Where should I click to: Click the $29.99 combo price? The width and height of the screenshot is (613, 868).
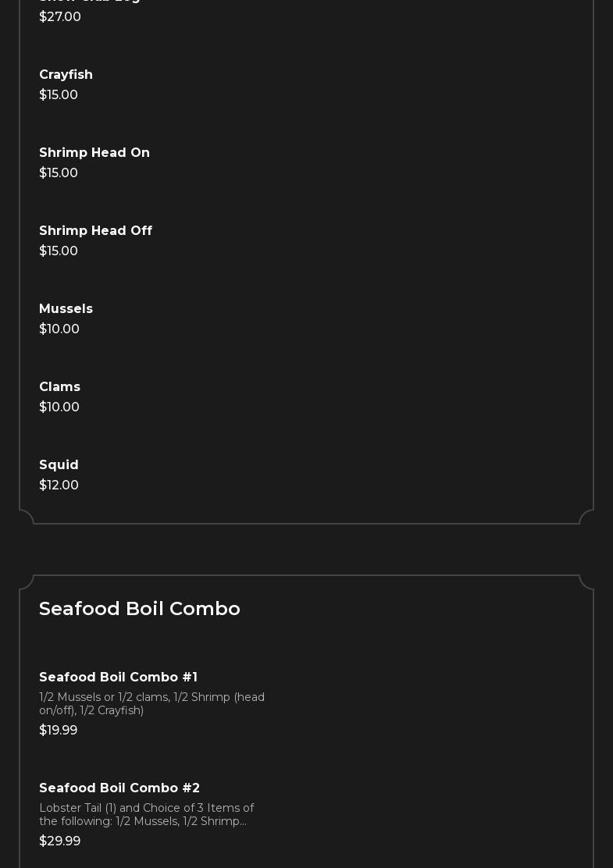(60, 841)
